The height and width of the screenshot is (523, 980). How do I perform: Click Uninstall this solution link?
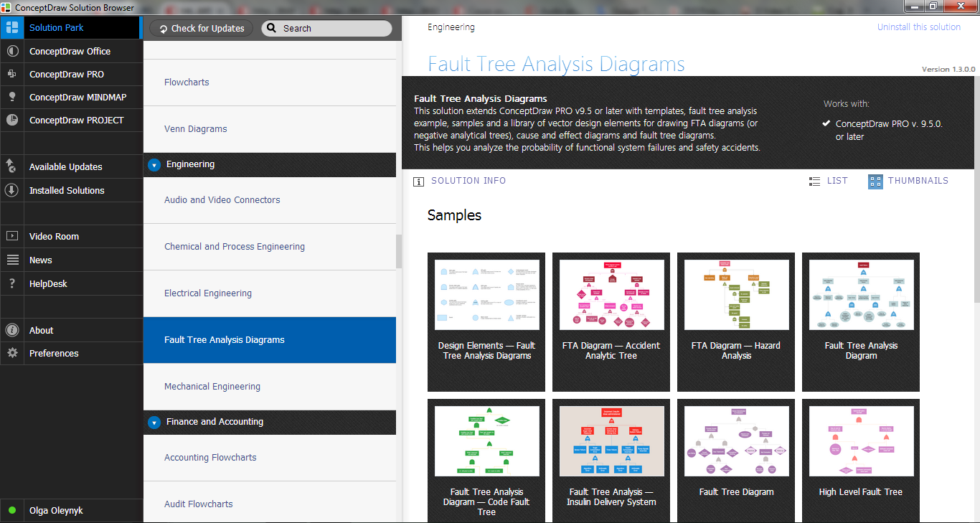(918, 27)
